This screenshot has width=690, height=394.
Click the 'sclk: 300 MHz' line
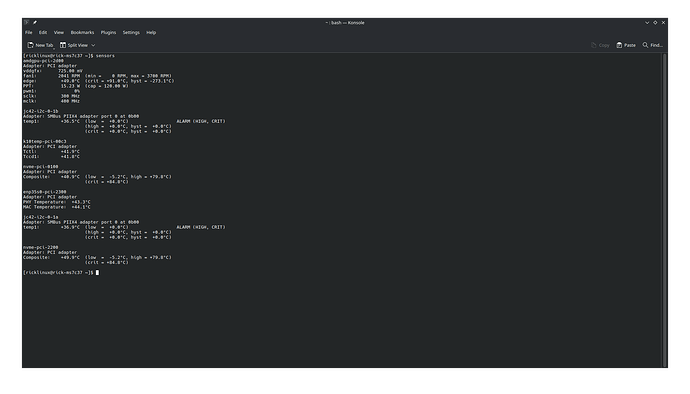51,96
